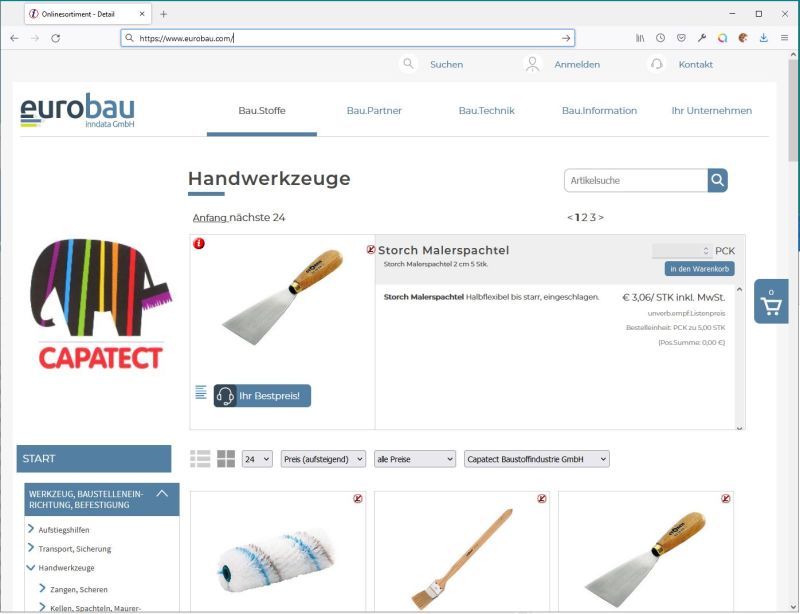
Task: Click the red icon on the lower spatula card
Action: coord(726,499)
